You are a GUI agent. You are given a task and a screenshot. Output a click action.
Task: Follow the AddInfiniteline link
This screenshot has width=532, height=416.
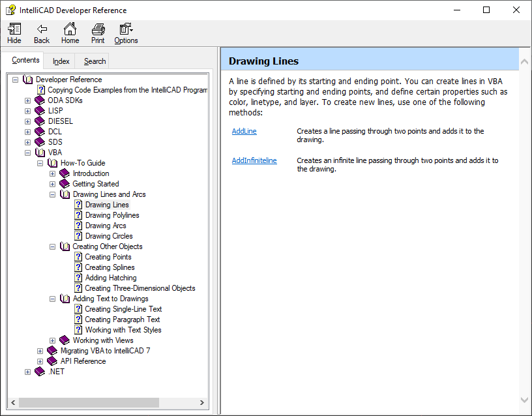tap(254, 160)
